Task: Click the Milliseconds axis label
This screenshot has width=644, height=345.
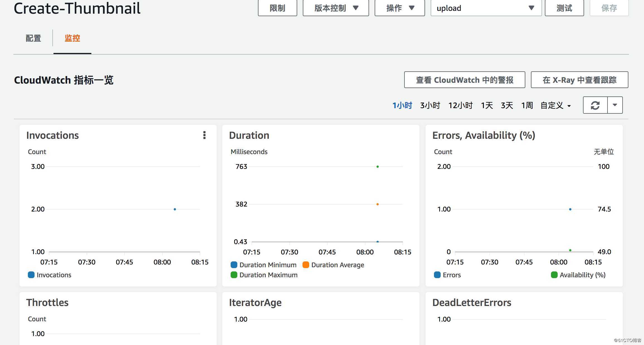Action: [x=249, y=152]
